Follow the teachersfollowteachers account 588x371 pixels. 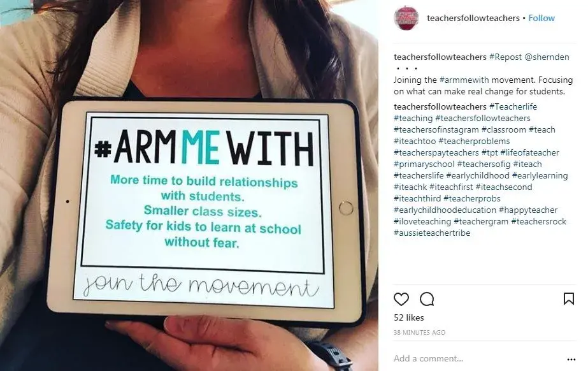click(x=541, y=18)
